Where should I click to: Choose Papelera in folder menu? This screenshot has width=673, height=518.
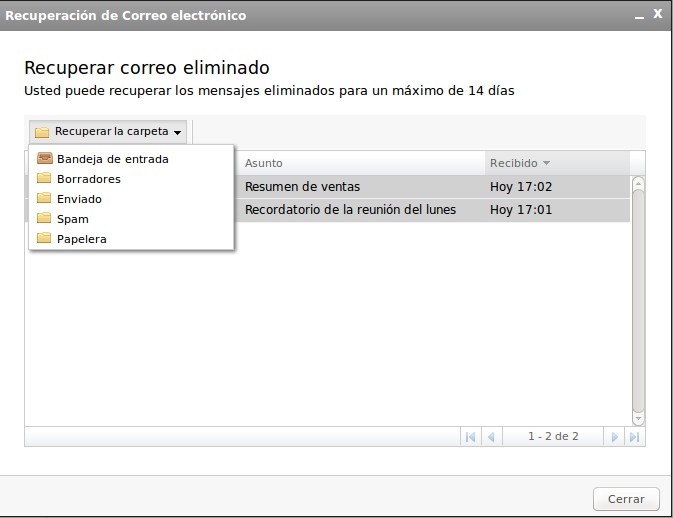point(131,239)
